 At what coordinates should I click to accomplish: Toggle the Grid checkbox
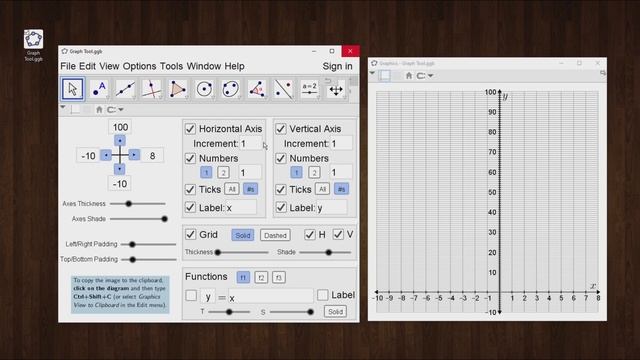(x=190, y=234)
